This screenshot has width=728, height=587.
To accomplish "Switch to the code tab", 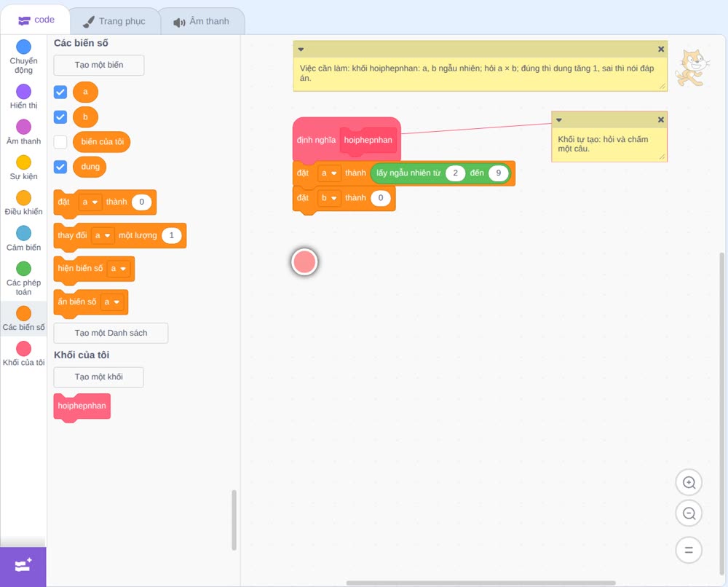I will 36,20.
